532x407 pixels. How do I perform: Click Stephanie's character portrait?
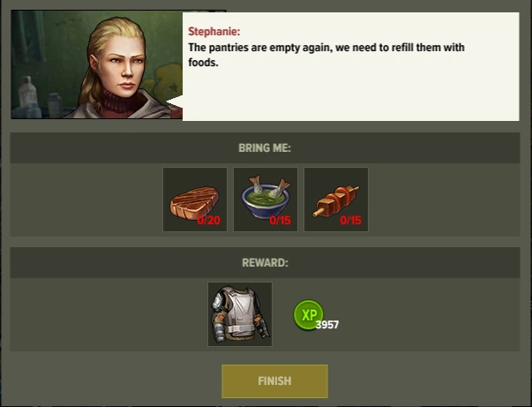97,64
